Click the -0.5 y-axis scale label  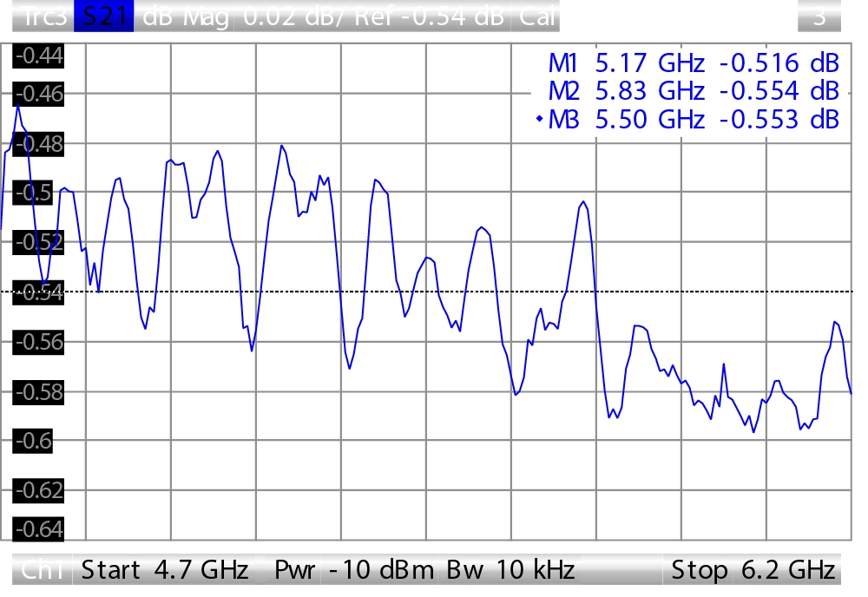click(x=38, y=193)
